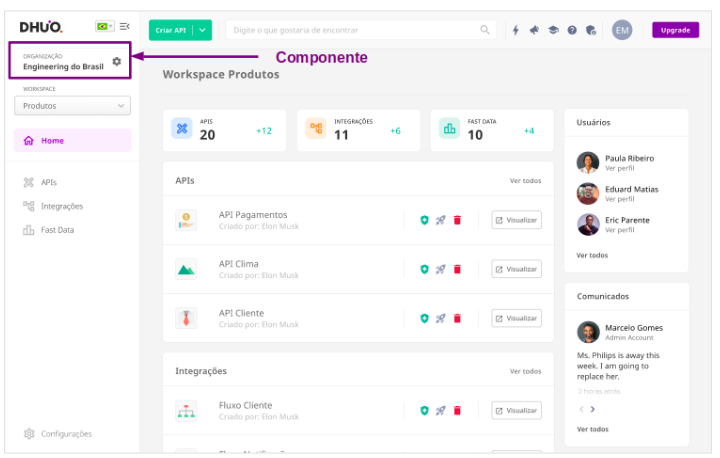This screenshot has height=458, width=720.
Task: Click Ver todos in APIs section
Action: coord(525,181)
